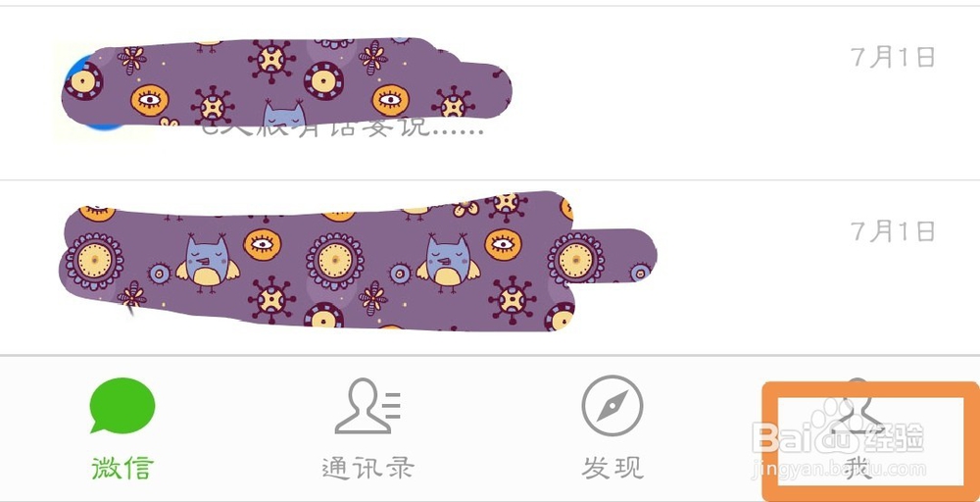The width and height of the screenshot is (980, 502).
Task: Tap the masked name in first conversation
Action: [286, 81]
